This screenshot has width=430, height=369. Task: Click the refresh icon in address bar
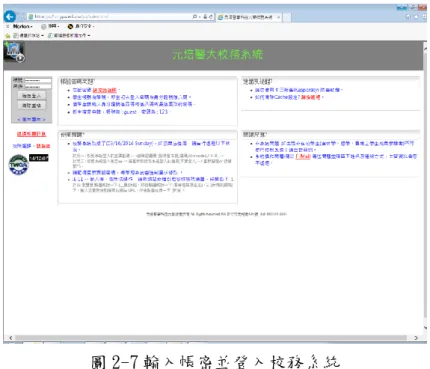(211, 17)
